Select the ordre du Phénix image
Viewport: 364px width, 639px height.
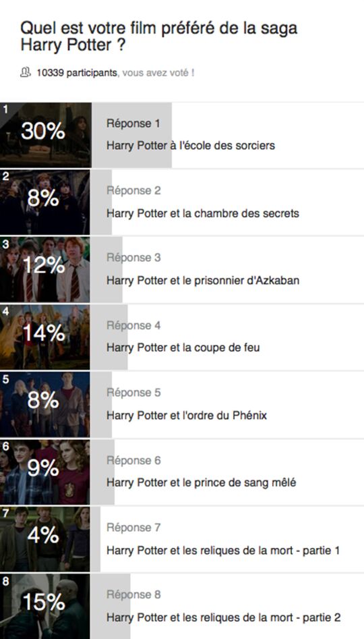click(x=45, y=404)
